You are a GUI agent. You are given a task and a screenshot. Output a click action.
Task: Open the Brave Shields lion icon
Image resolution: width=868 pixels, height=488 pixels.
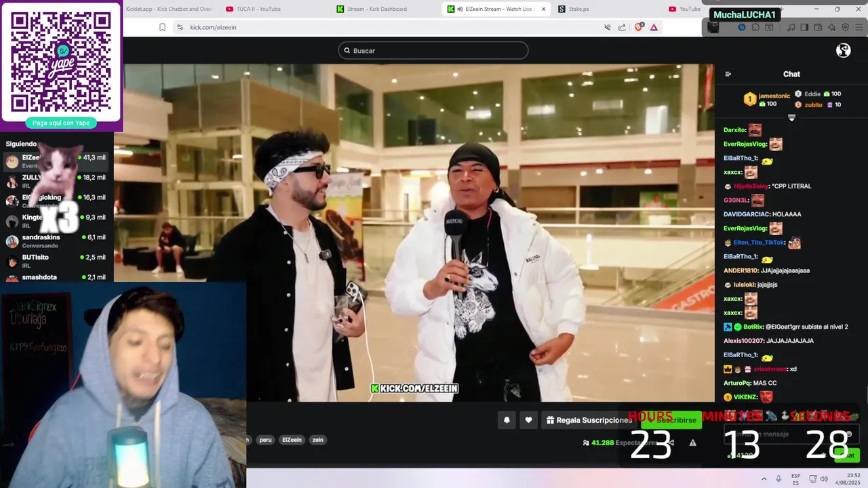(x=639, y=27)
